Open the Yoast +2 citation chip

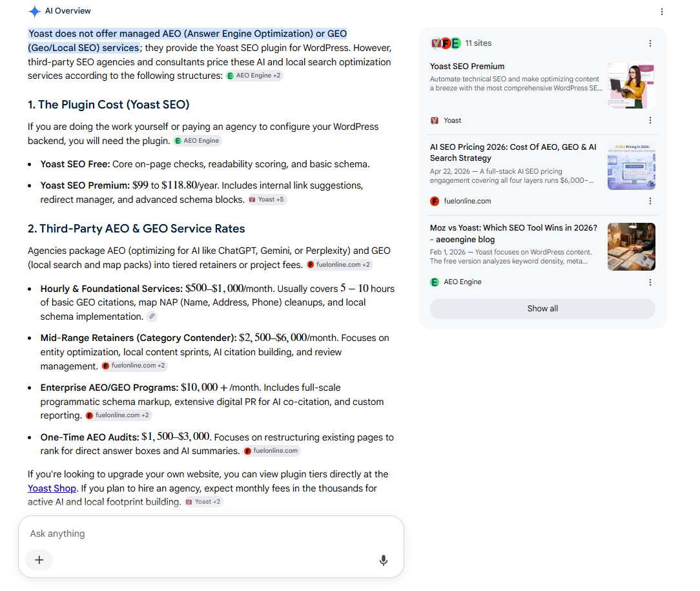coord(203,502)
